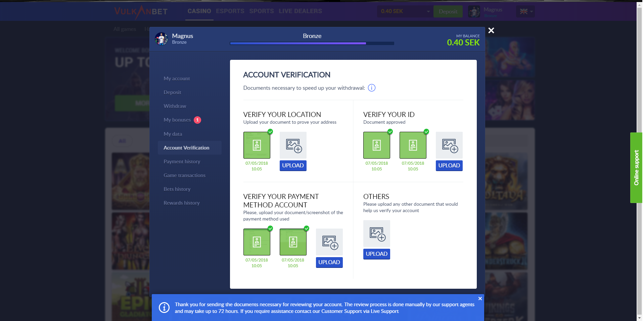Open My account in sidebar
This screenshot has height=321, width=644.
[177, 78]
